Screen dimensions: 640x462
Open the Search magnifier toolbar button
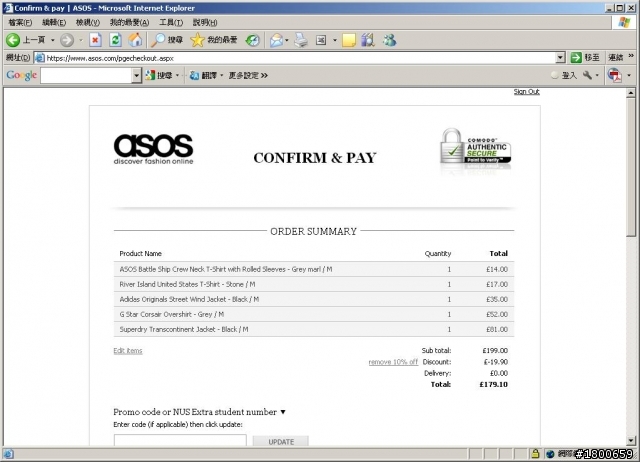[167, 40]
